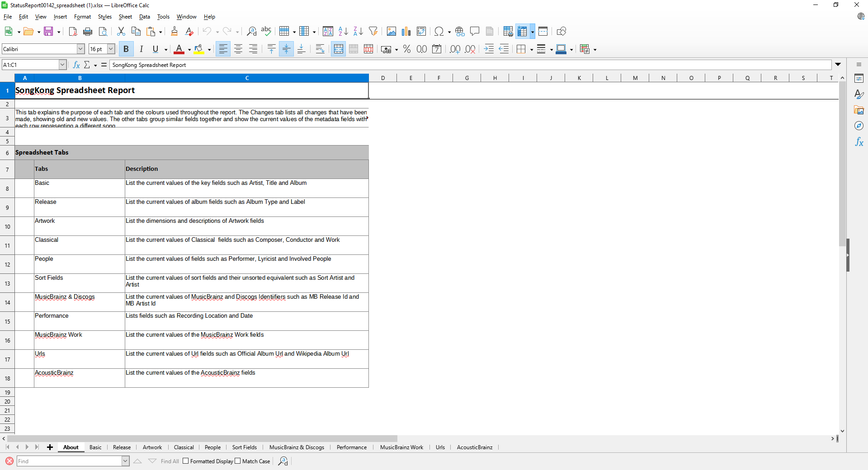Export directly as PDF
868x470 pixels.
coord(73,31)
